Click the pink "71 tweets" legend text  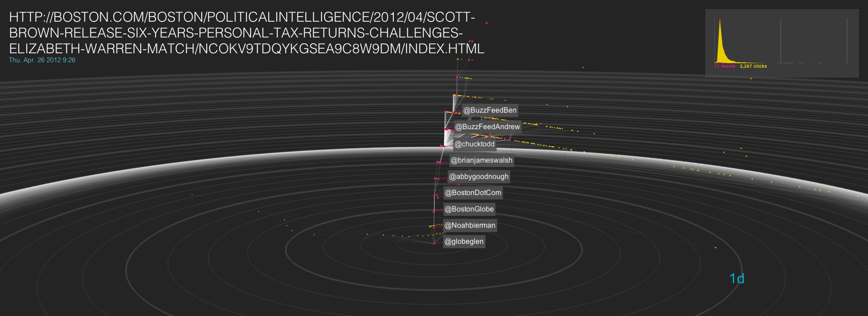(725, 66)
